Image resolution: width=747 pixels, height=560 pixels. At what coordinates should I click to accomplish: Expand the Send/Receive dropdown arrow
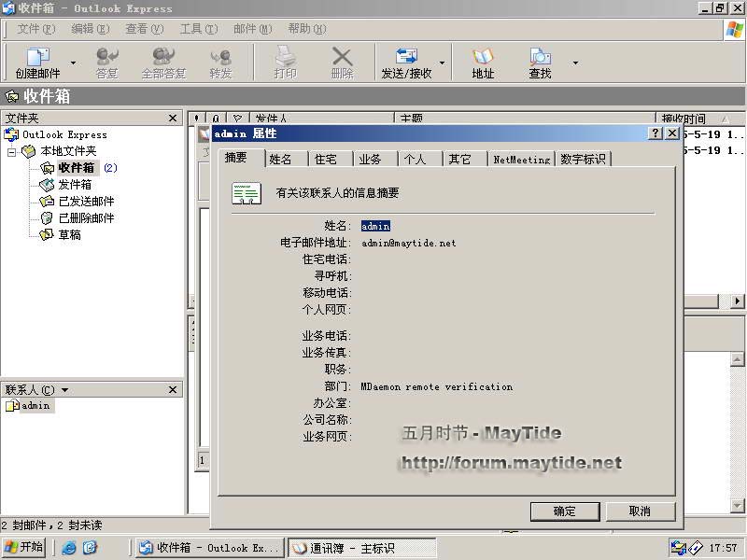coord(442,63)
